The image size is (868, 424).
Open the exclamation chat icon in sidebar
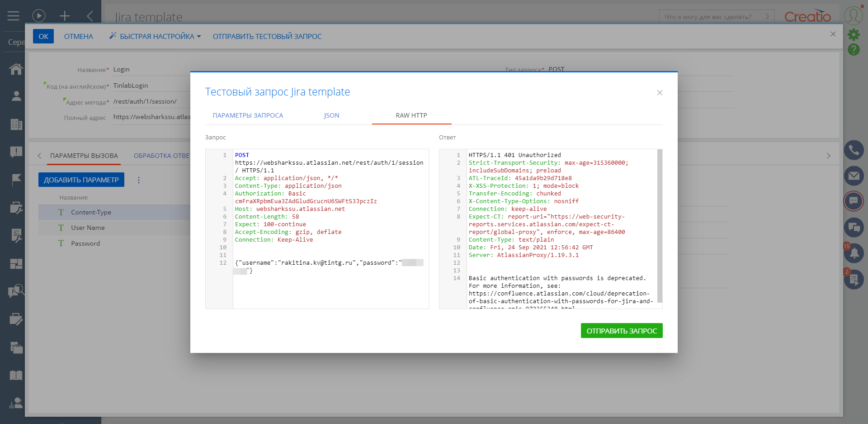(16, 152)
